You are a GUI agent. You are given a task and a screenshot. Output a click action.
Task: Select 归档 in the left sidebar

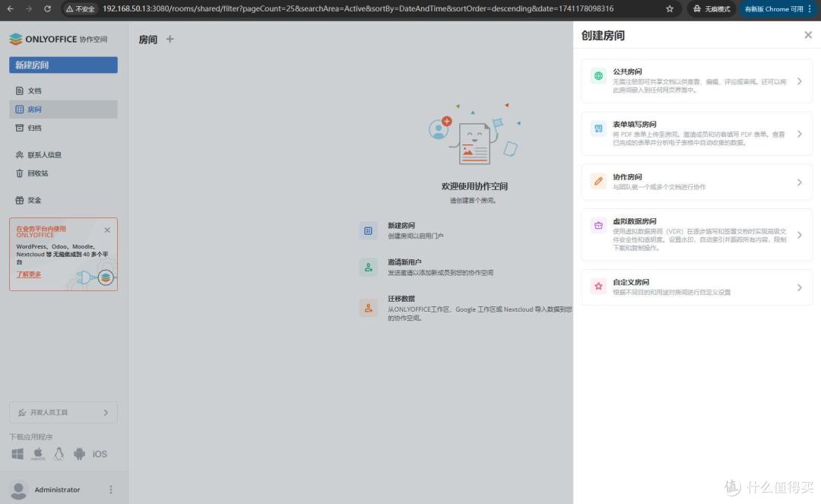[34, 128]
